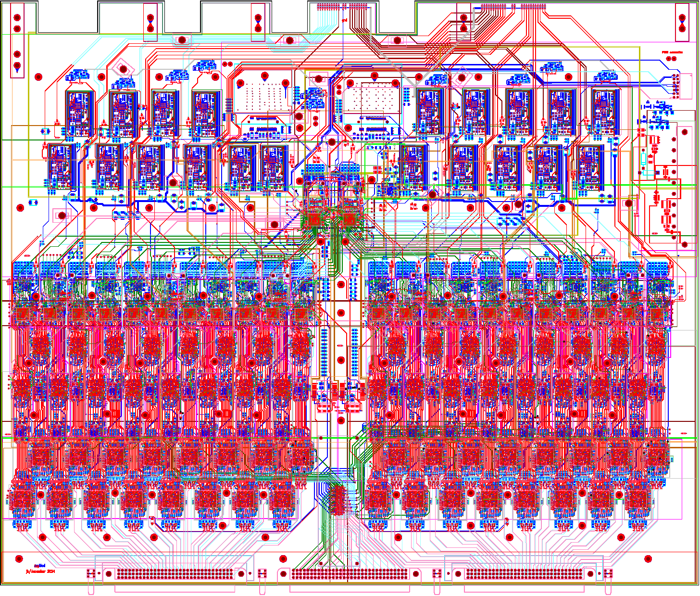700x596 pixels.
Task: Click the bottom-center edge connector pad rows
Action: (x=350, y=573)
